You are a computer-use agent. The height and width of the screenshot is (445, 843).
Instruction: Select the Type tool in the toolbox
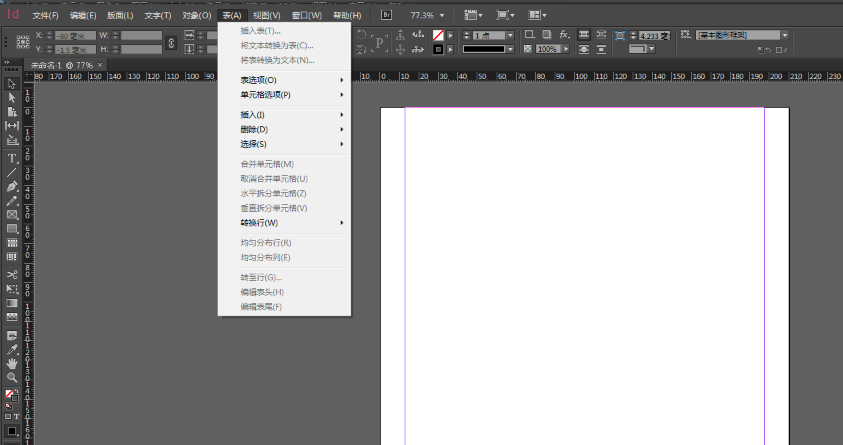click(12, 158)
